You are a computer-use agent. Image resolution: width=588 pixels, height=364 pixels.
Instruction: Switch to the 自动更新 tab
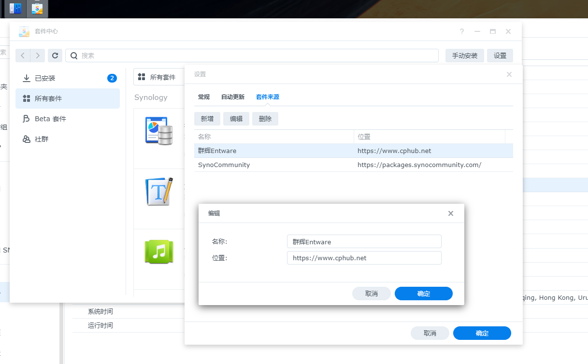coord(233,97)
